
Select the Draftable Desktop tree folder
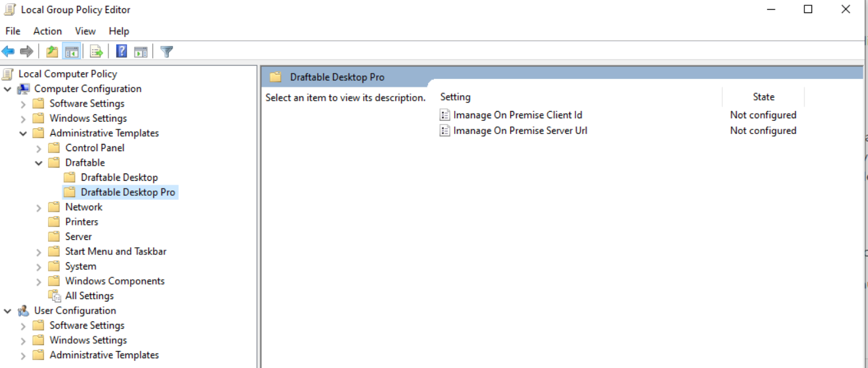pos(119,177)
